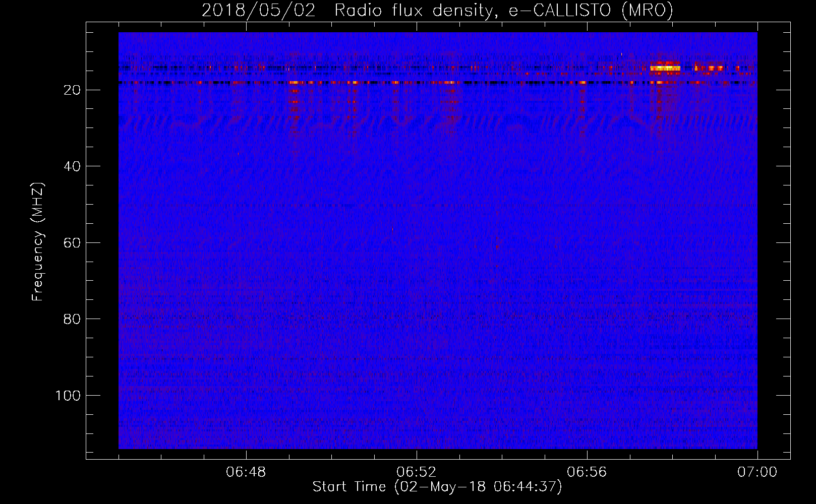
Task: Click the 100 MHz frequency tick label
Action: pyautogui.click(x=68, y=396)
